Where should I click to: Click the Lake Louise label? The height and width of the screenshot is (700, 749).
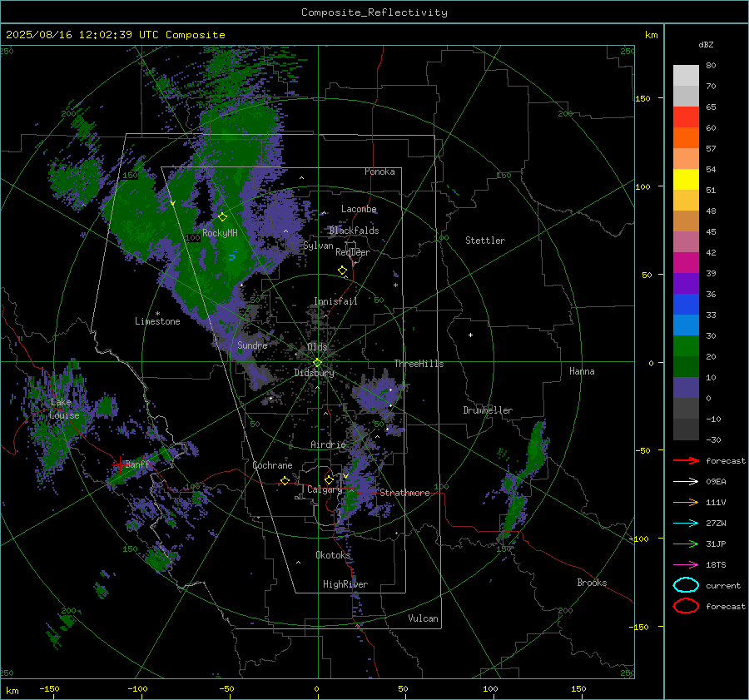pyautogui.click(x=64, y=409)
